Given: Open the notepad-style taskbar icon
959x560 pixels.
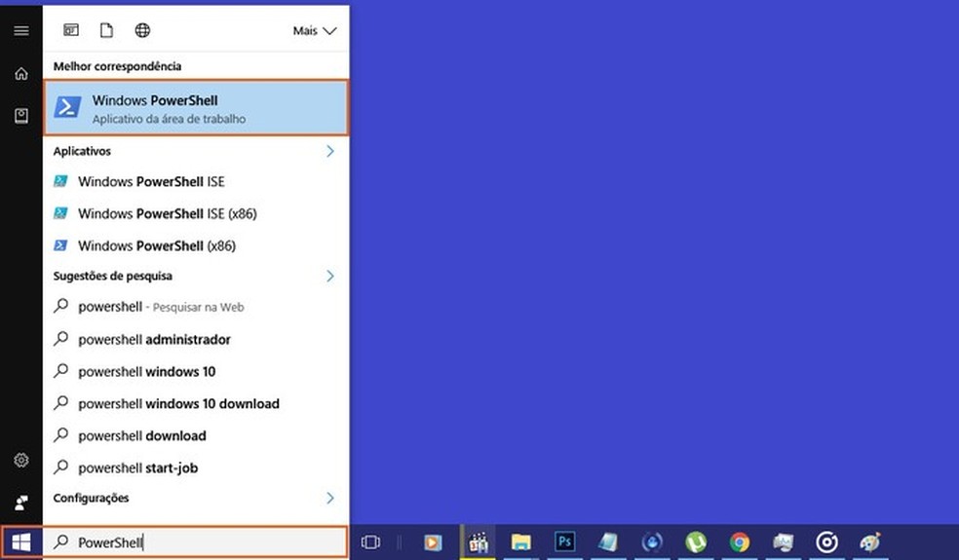Looking at the screenshot, I should coord(608,542).
